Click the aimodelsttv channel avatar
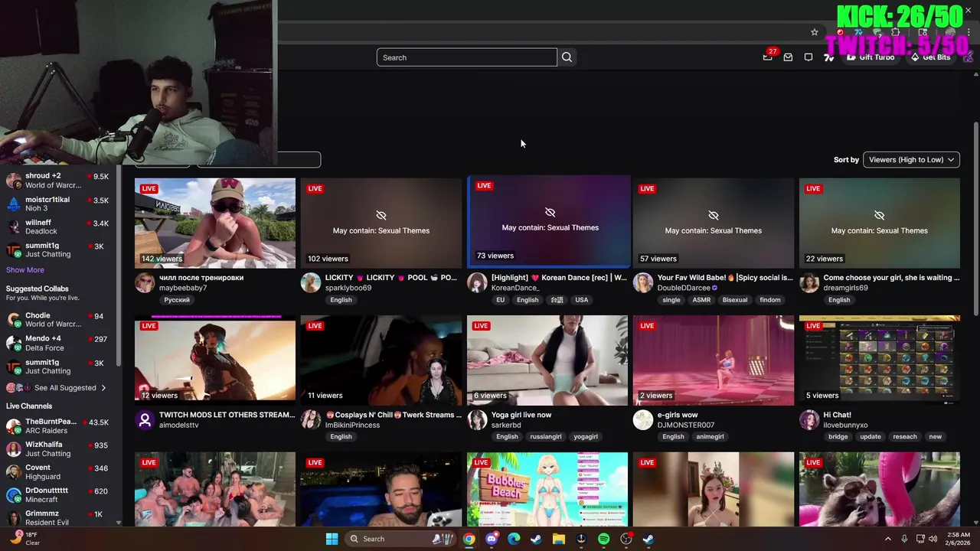Viewport: 980px width, 551px height. (145, 419)
